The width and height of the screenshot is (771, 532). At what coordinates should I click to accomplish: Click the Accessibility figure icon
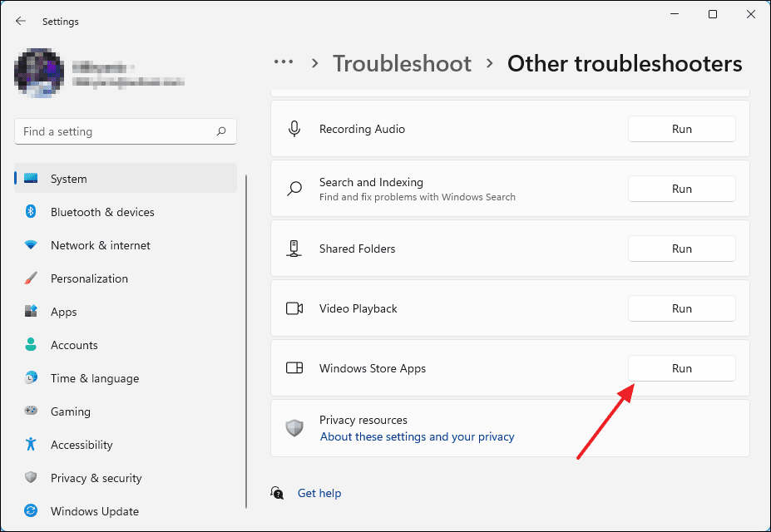click(31, 444)
